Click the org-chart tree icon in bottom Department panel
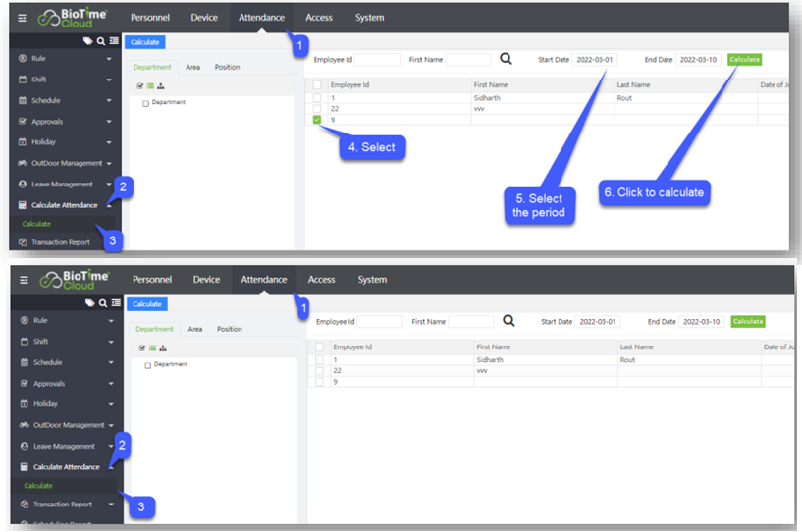 click(163, 347)
